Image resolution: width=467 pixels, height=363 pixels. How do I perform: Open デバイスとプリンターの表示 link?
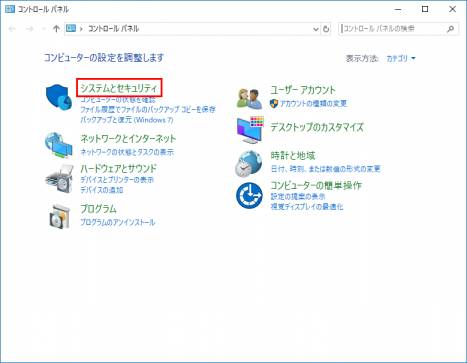[117, 180]
